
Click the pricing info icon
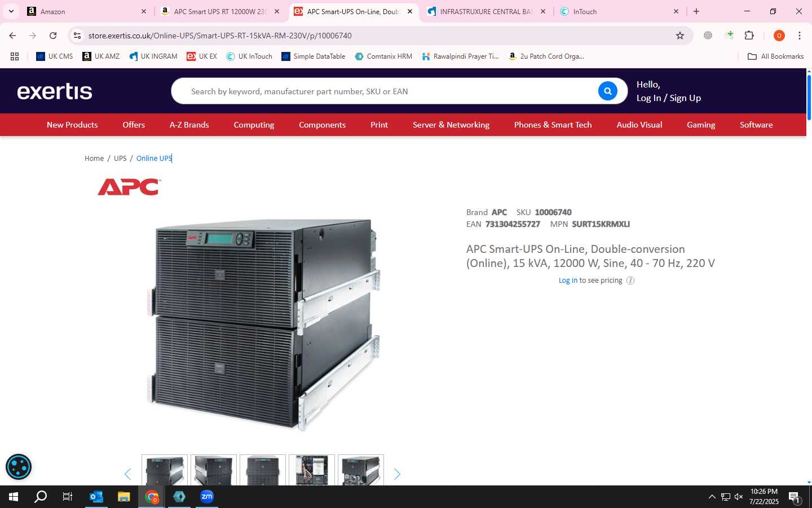pos(630,281)
